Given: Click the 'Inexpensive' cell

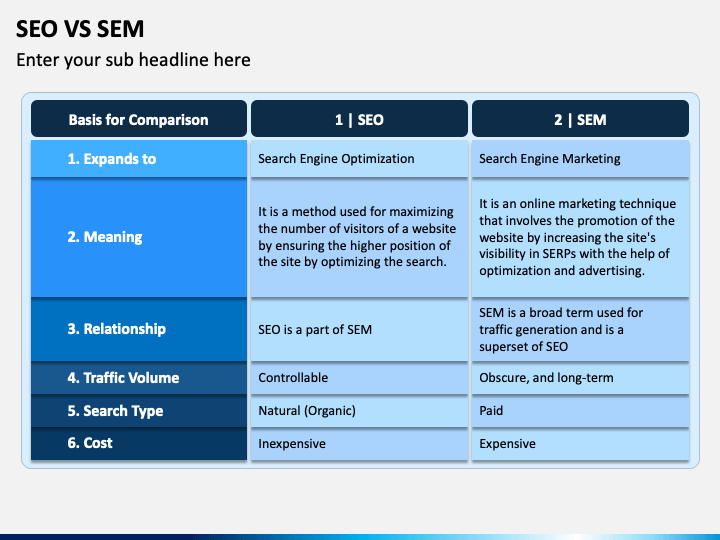Looking at the screenshot, I should [x=359, y=444].
